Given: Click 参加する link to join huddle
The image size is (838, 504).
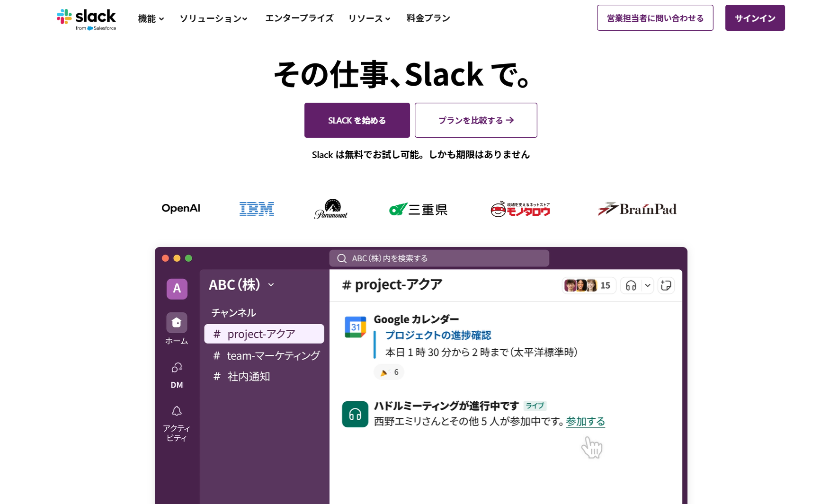Looking at the screenshot, I should [586, 422].
